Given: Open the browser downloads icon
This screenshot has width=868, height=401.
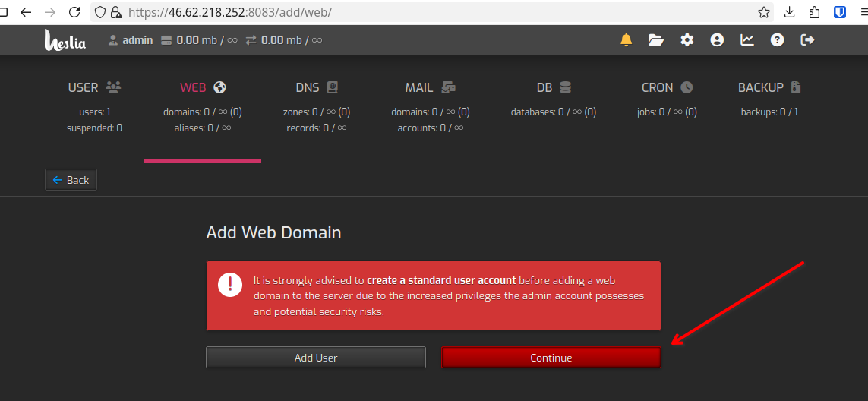Looking at the screenshot, I should [x=790, y=12].
